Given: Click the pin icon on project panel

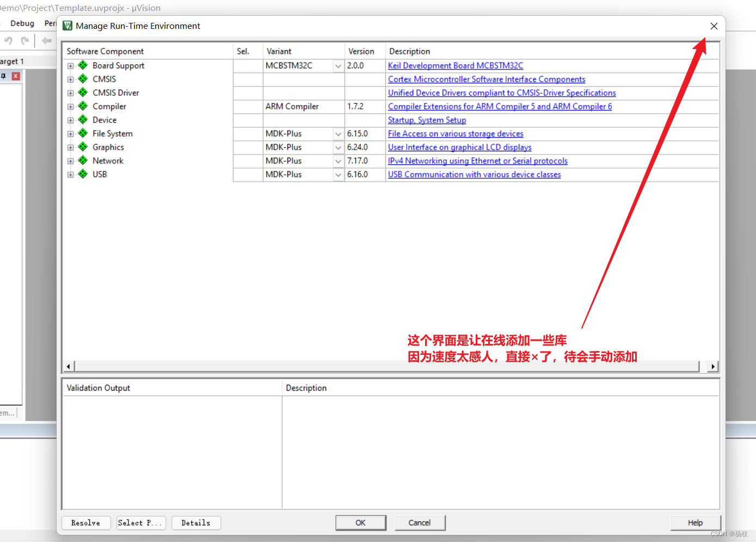Looking at the screenshot, I should coord(3,76).
